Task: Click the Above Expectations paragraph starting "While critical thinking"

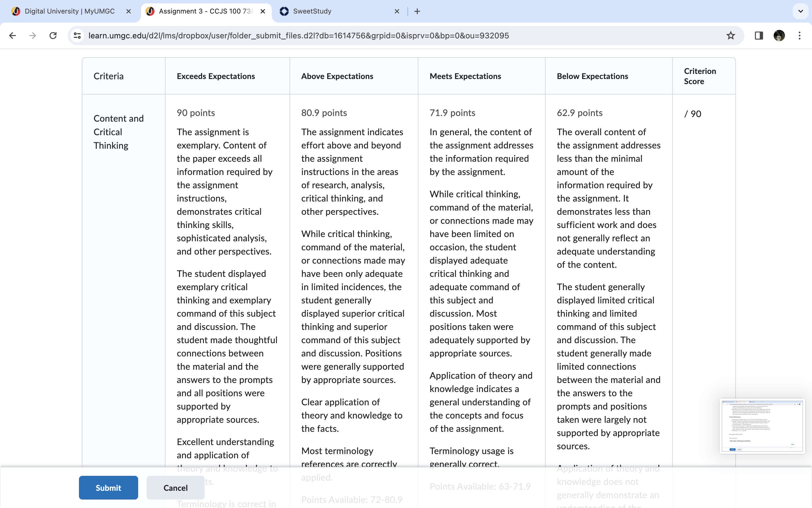Action: 353,307
